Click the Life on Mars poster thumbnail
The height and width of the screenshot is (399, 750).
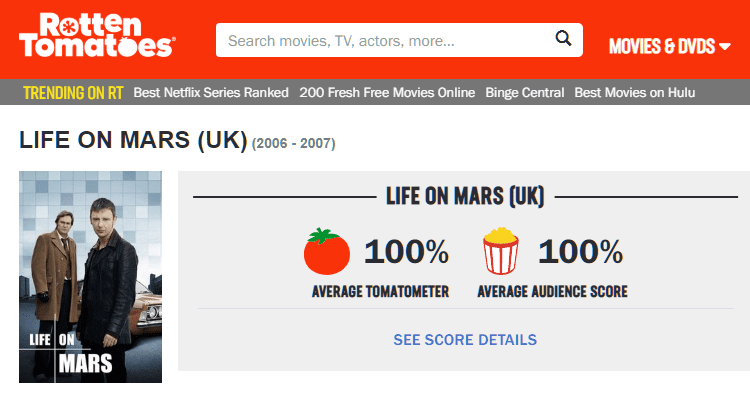point(90,277)
